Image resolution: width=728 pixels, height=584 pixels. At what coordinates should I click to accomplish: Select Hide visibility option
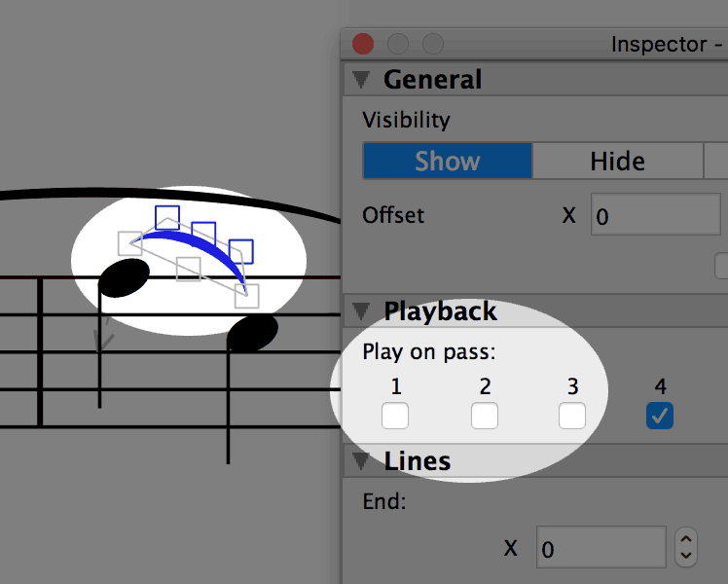pos(617,161)
